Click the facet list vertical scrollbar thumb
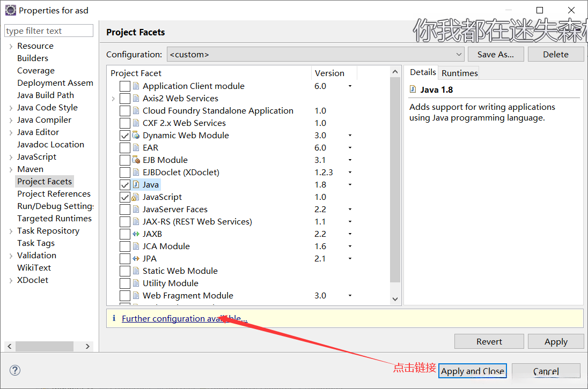The width and height of the screenshot is (588, 389). (x=395, y=179)
